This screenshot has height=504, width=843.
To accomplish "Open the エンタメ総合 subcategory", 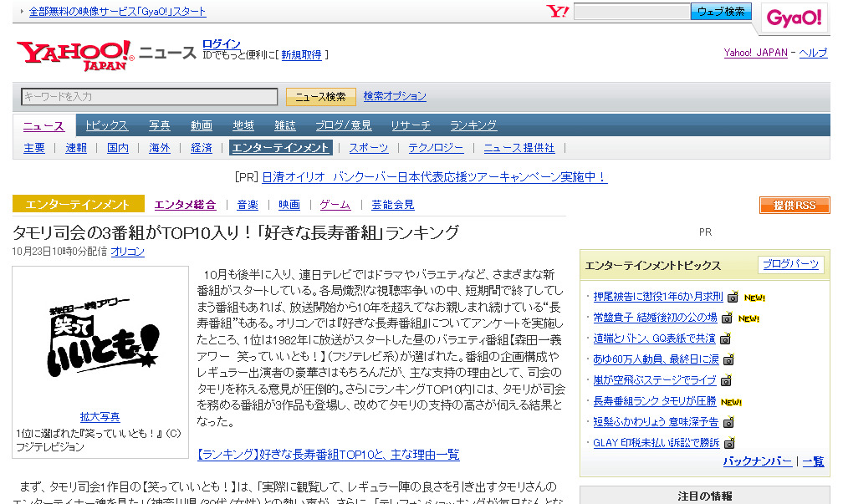I will point(185,205).
